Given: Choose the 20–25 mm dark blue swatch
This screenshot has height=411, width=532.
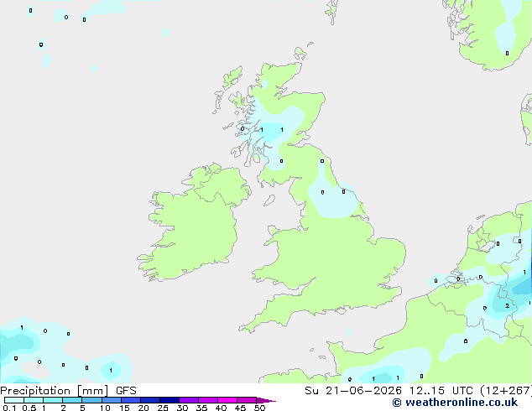Looking at the screenshot, I should point(149,400).
